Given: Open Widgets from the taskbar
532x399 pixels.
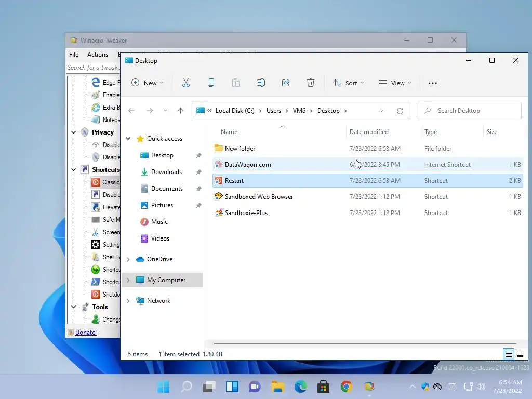Looking at the screenshot, I should click(x=232, y=387).
